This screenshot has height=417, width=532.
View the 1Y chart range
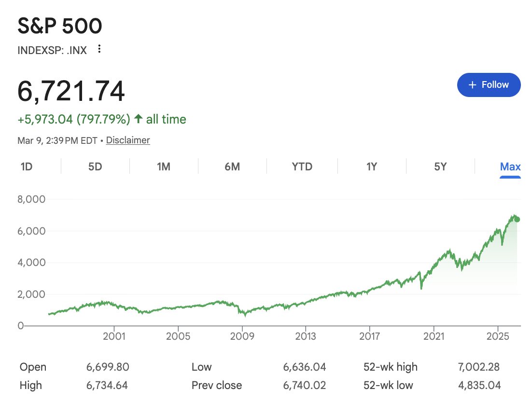coord(372,167)
